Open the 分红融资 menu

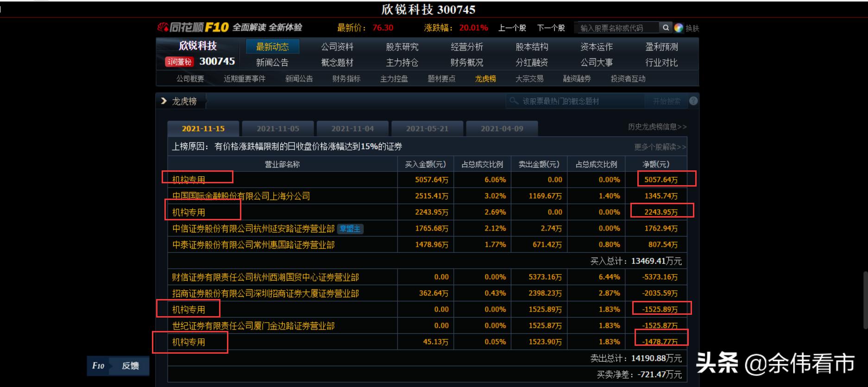(532, 62)
